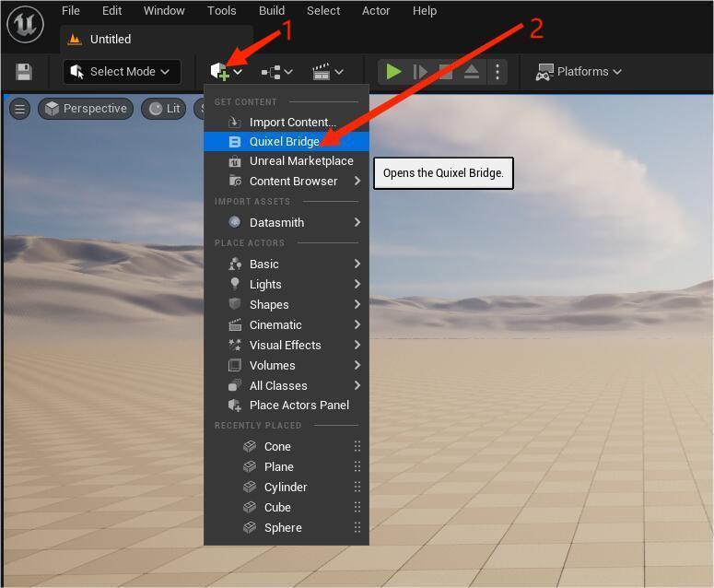Click the Shapes cube icon
714x588 pixels.
(235, 304)
